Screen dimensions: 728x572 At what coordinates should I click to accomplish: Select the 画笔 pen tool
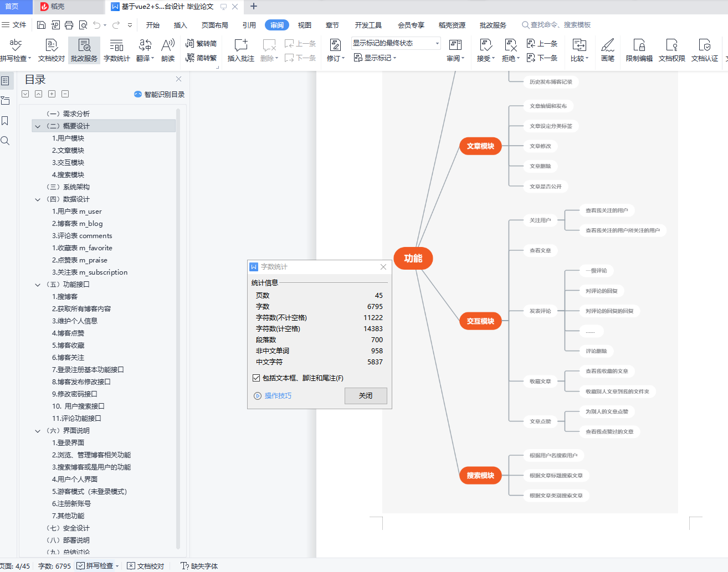(608, 50)
